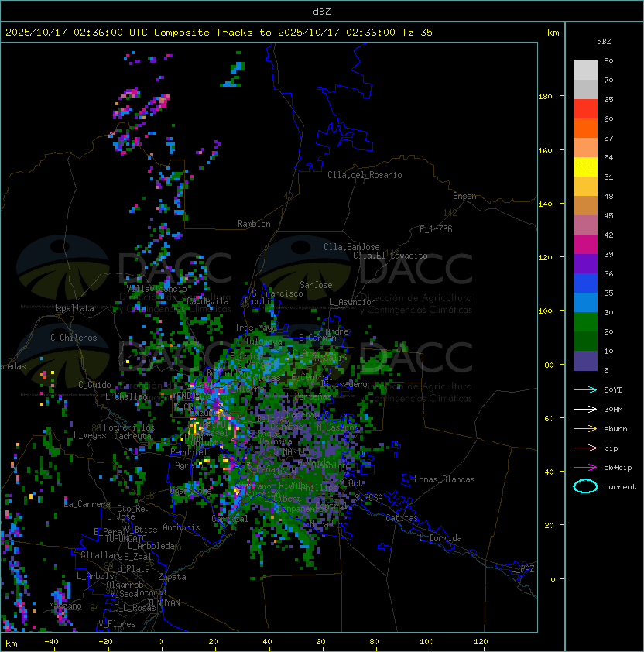Click the La_Carrera place label
Viewport: 644px width, 652px height.
coord(87,504)
